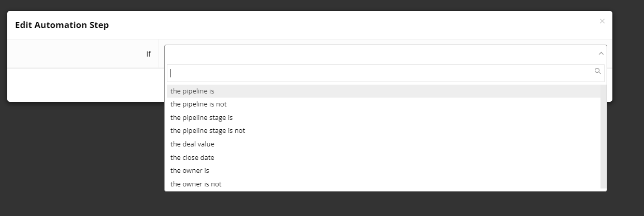
Task: Choose "the owner is not" condition
Action: pyautogui.click(x=196, y=184)
